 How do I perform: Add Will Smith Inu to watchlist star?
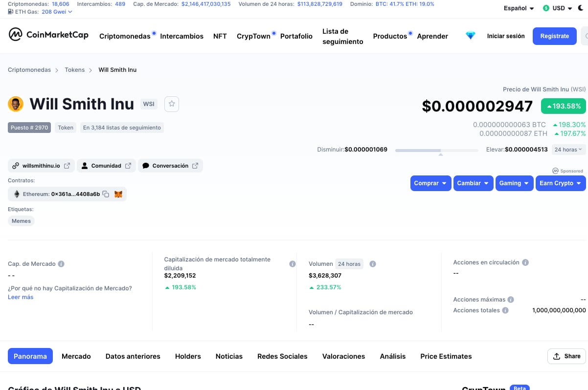click(172, 104)
